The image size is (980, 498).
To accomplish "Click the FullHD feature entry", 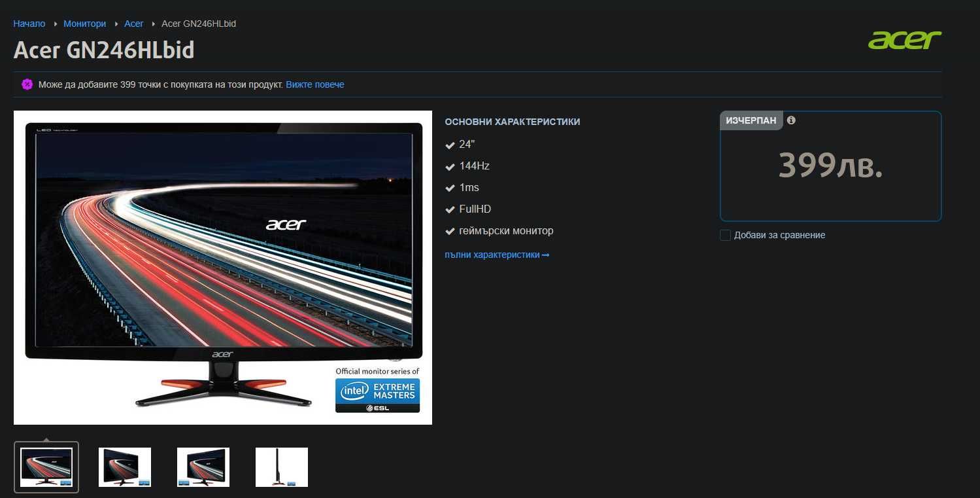I will [x=468, y=209].
